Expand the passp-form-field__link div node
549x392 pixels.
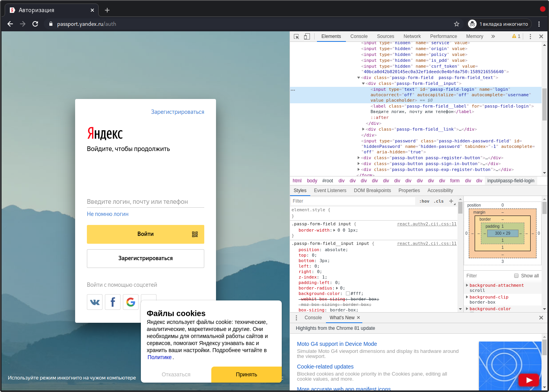tap(363, 129)
